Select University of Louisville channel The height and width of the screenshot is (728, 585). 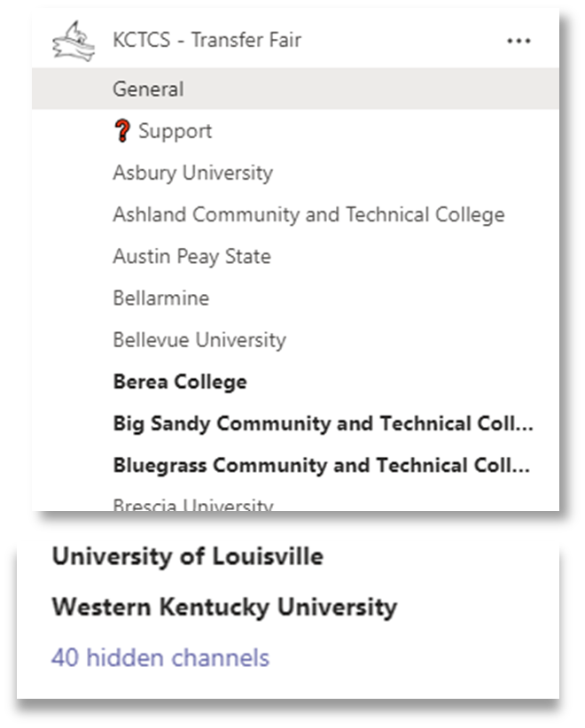pyautogui.click(x=188, y=556)
